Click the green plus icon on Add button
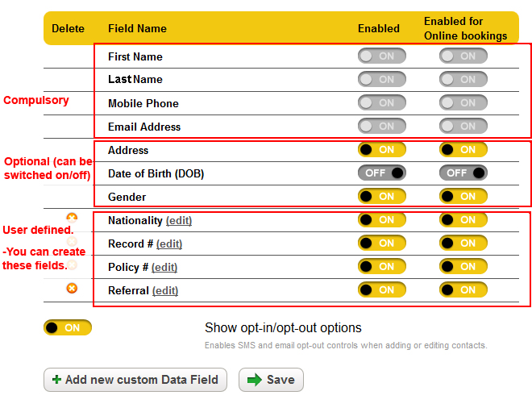Screen dimensions: 532x408 56,380
